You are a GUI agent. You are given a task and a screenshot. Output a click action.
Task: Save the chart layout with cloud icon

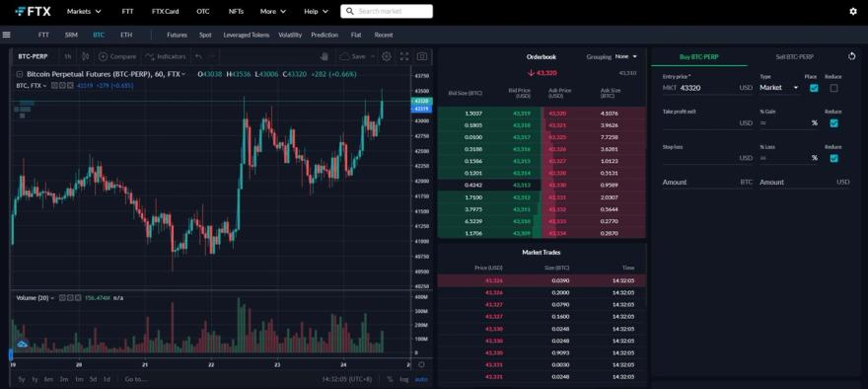click(x=352, y=56)
